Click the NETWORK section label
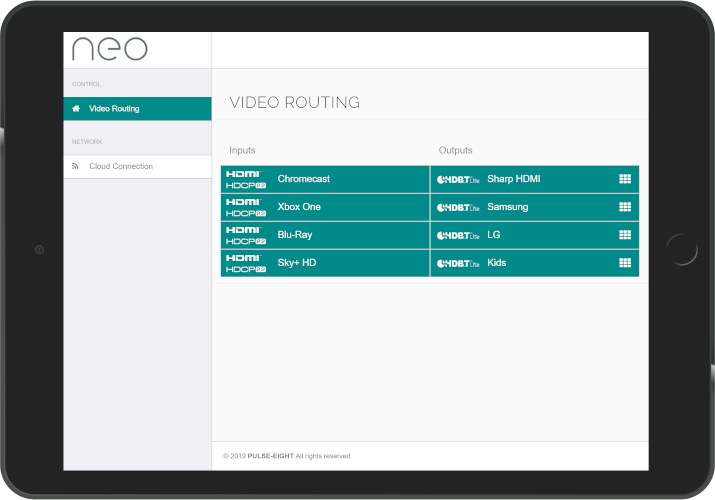 (87, 142)
